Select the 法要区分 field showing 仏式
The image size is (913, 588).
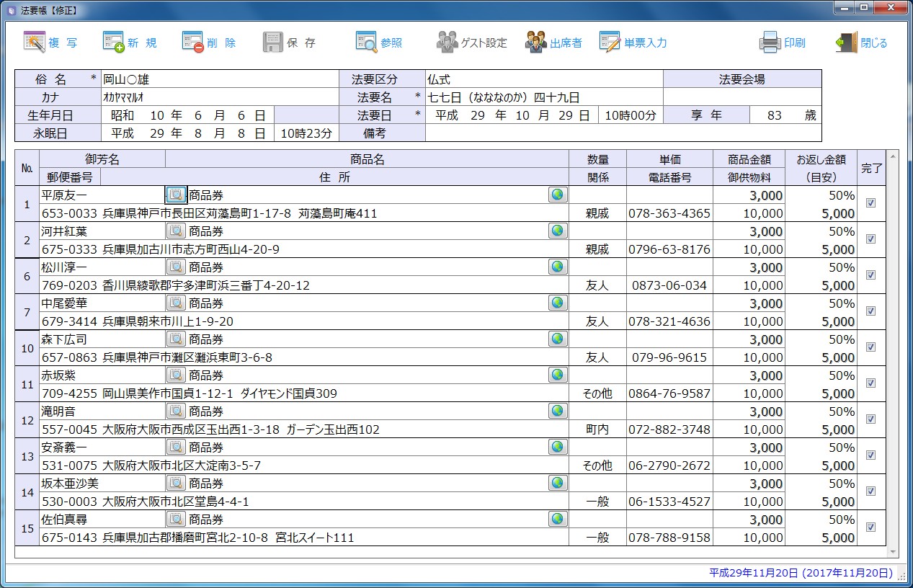click(x=543, y=79)
